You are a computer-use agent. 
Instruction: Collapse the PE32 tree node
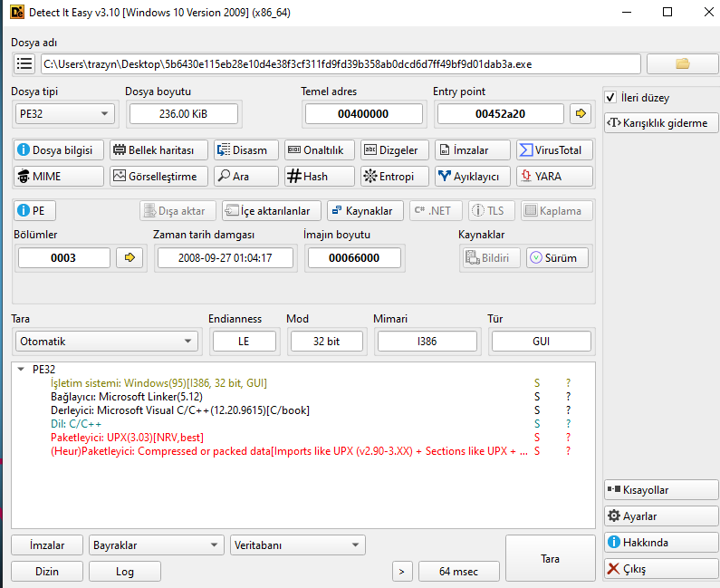tap(21, 370)
